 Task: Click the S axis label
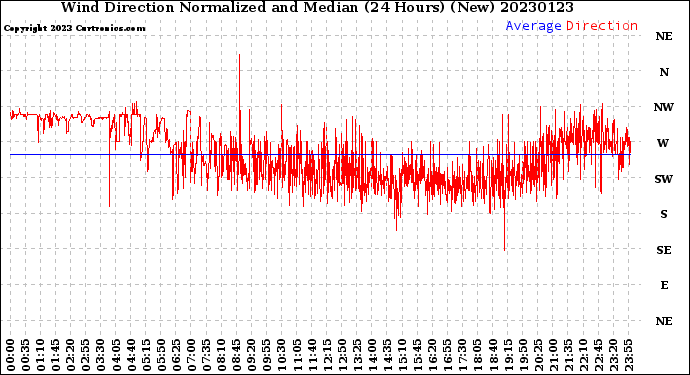pos(664,214)
